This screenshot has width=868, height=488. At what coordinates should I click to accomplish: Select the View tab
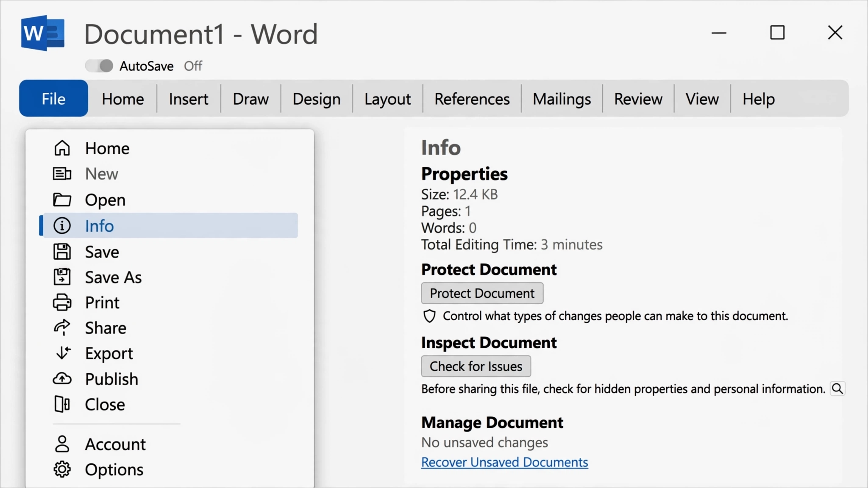click(x=702, y=99)
